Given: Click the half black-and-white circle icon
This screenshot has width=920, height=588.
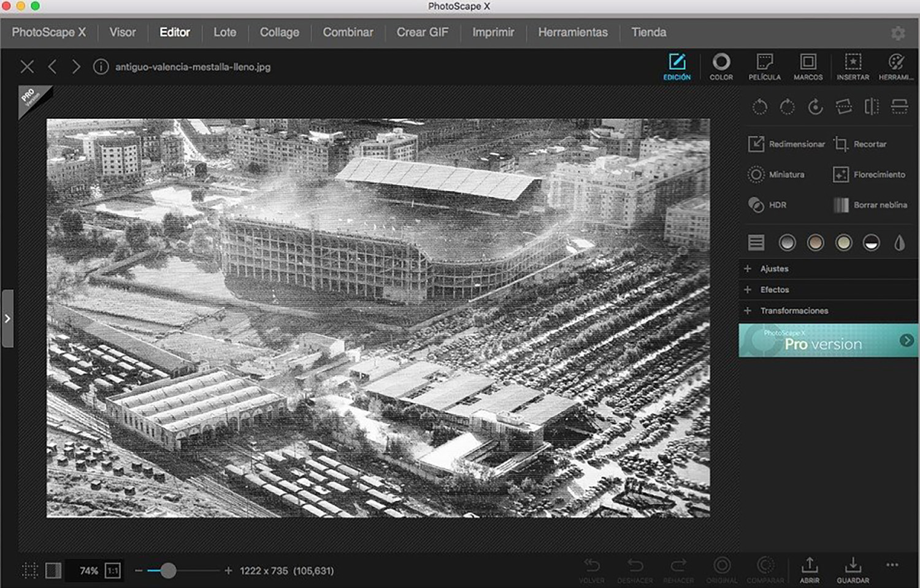Looking at the screenshot, I should click(x=872, y=243).
